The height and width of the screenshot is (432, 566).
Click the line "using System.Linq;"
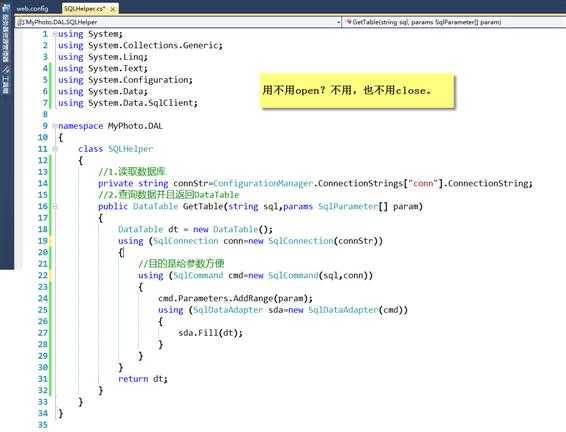(103, 57)
